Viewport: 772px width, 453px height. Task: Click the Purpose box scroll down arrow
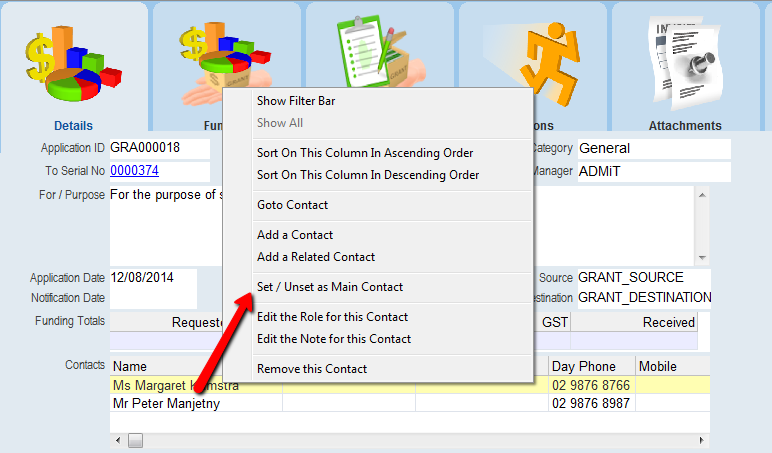(x=702, y=258)
